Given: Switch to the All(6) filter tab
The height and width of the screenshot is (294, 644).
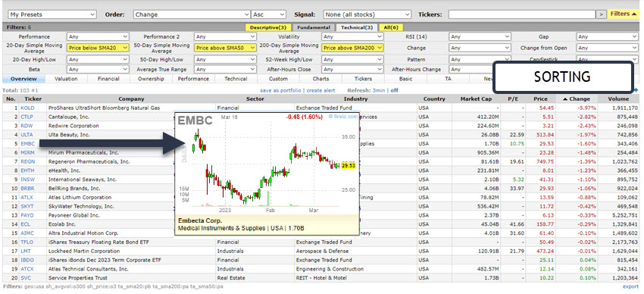Looking at the screenshot, I should pos(391,27).
